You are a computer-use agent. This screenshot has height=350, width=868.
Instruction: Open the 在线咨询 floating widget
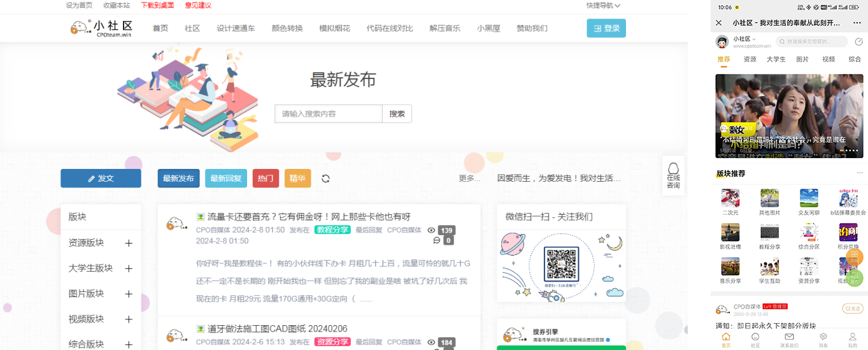click(673, 175)
